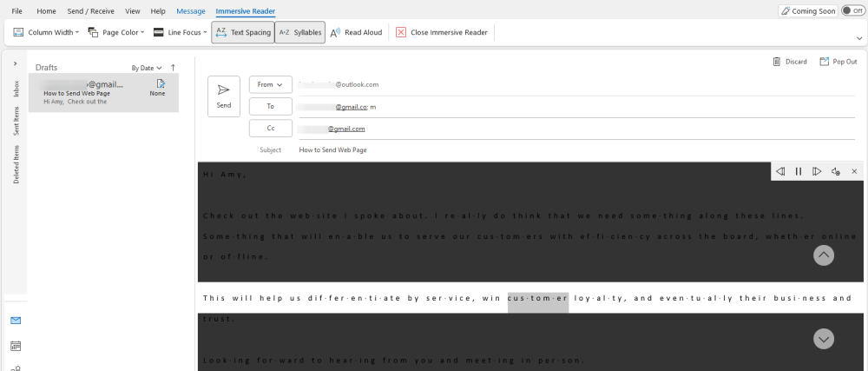Open the Help tab
The width and height of the screenshot is (868, 371).
(x=158, y=11)
